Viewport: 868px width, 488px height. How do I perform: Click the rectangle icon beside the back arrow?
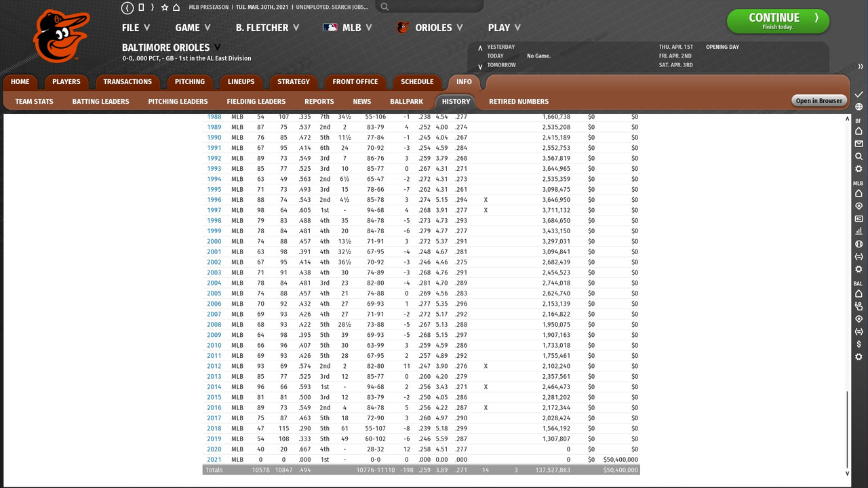click(141, 7)
